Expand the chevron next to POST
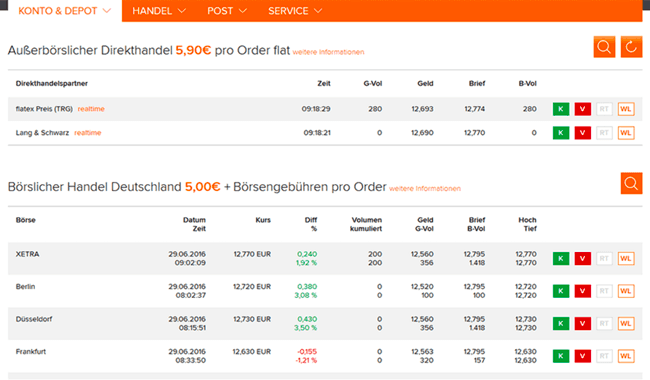Screen dimensions: 650x380 (x=243, y=11)
